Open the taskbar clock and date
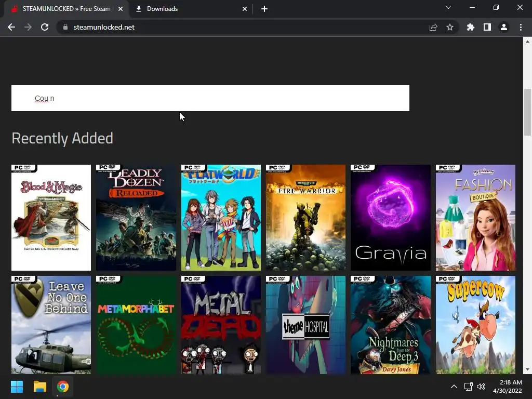Viewport: 532px width, 399px height. pos(507,387)
